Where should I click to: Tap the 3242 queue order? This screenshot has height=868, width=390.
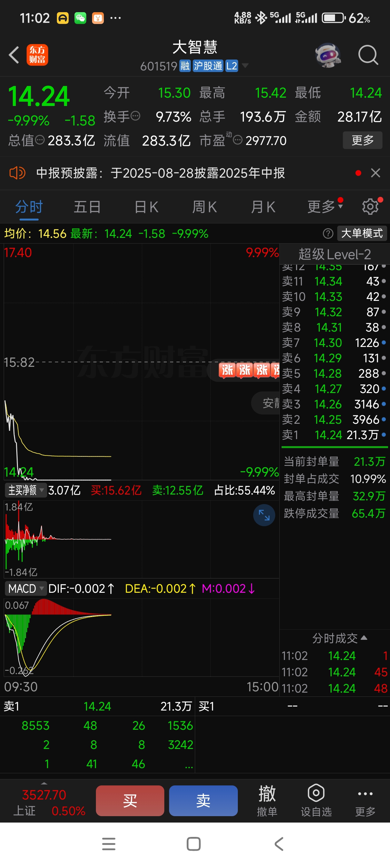coord(180,745)
